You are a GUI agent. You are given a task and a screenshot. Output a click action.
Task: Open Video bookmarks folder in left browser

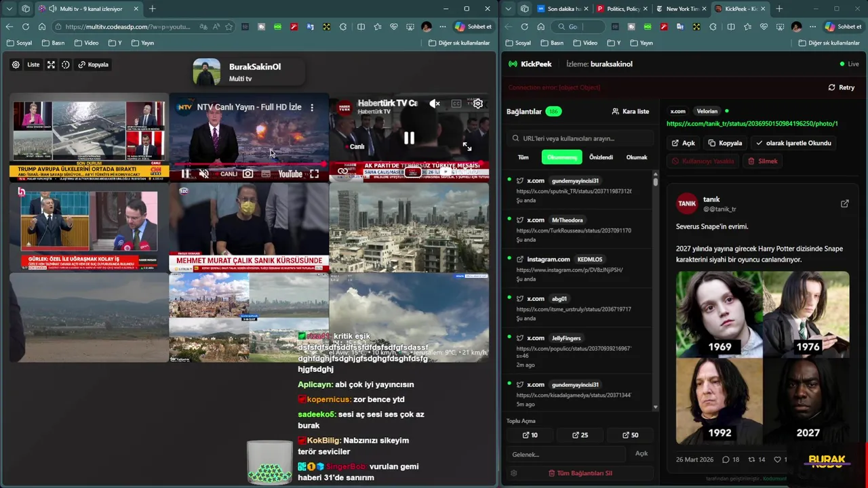[x=87, y=43]
